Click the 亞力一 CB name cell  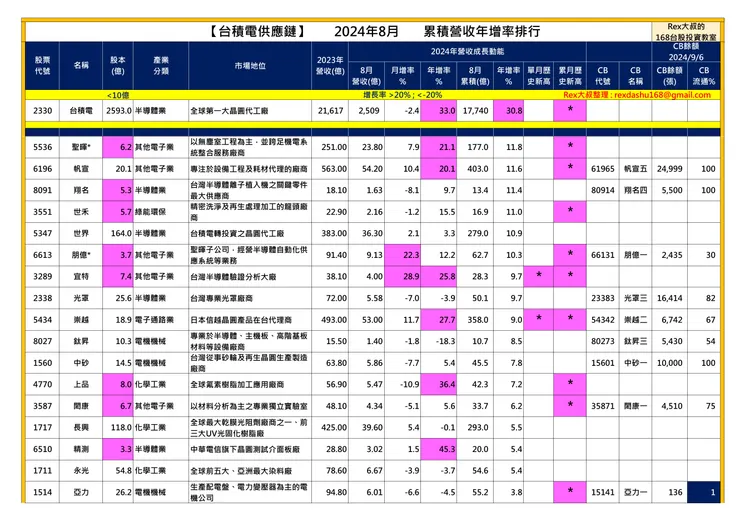[635, 492]
